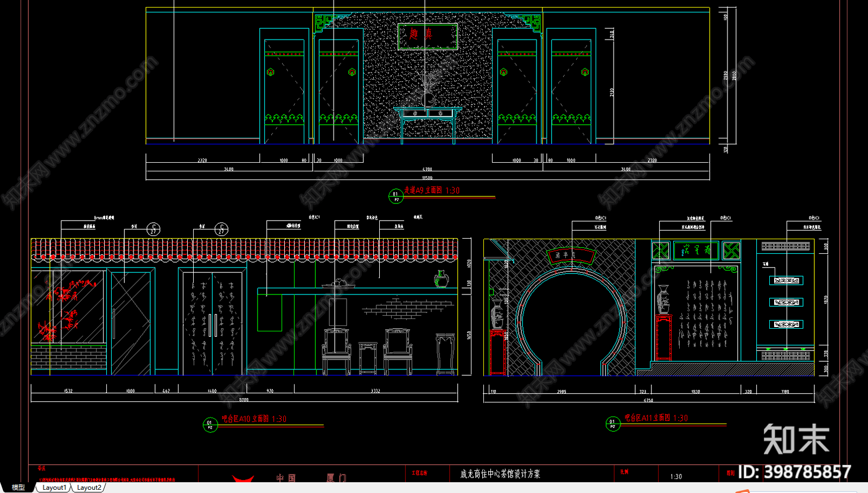The image size is (868, 493).
Task: Select the 1:30 scale value in title block
Action: click(x=676, y=477)
